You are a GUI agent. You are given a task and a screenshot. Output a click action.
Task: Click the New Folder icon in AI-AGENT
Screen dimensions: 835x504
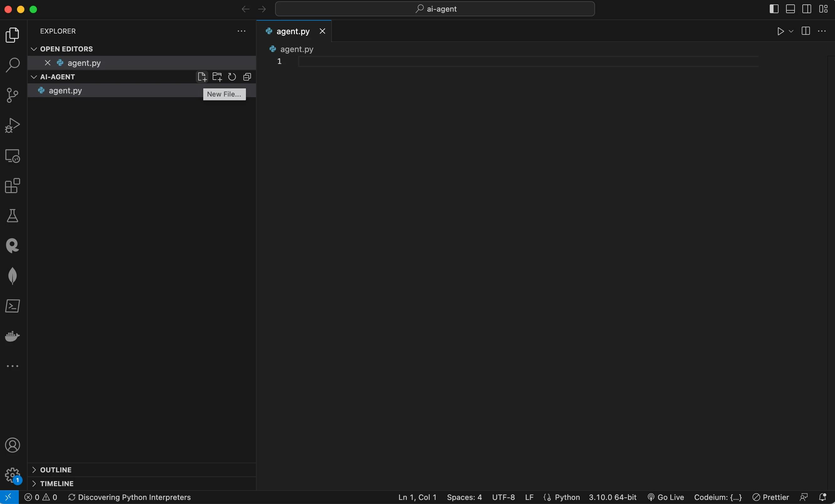click(217, 77)
